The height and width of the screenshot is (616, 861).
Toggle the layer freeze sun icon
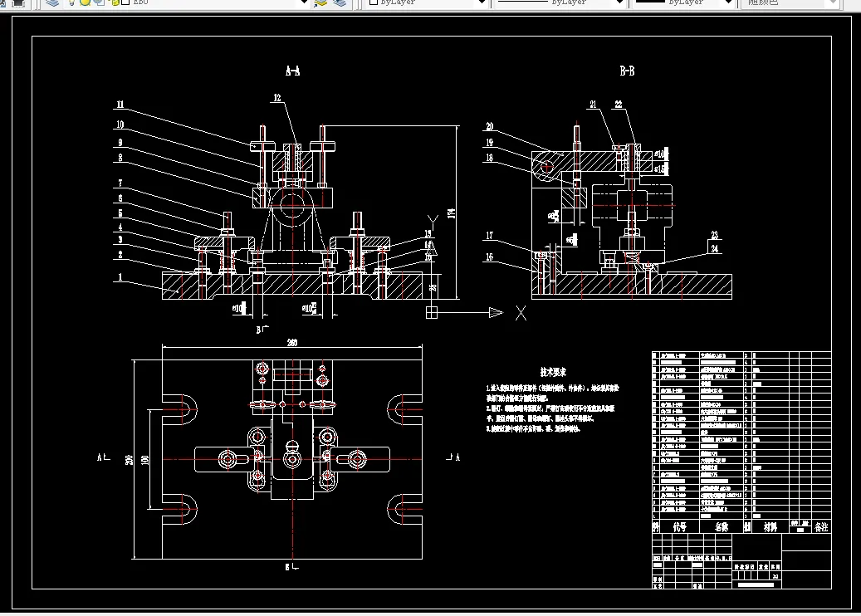pos(86,2)
